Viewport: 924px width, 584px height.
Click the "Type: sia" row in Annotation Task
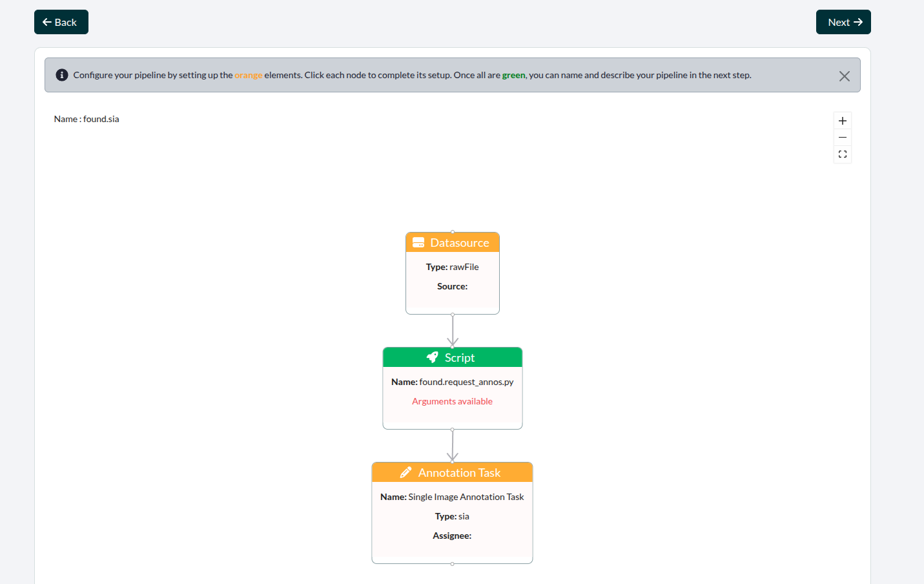(x=452, y=516)
